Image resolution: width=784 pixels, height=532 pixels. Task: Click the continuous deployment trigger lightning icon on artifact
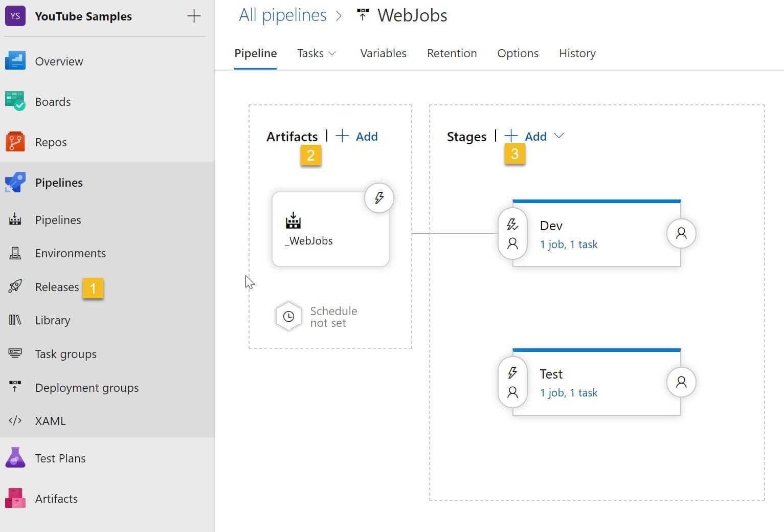coord(379,197)
